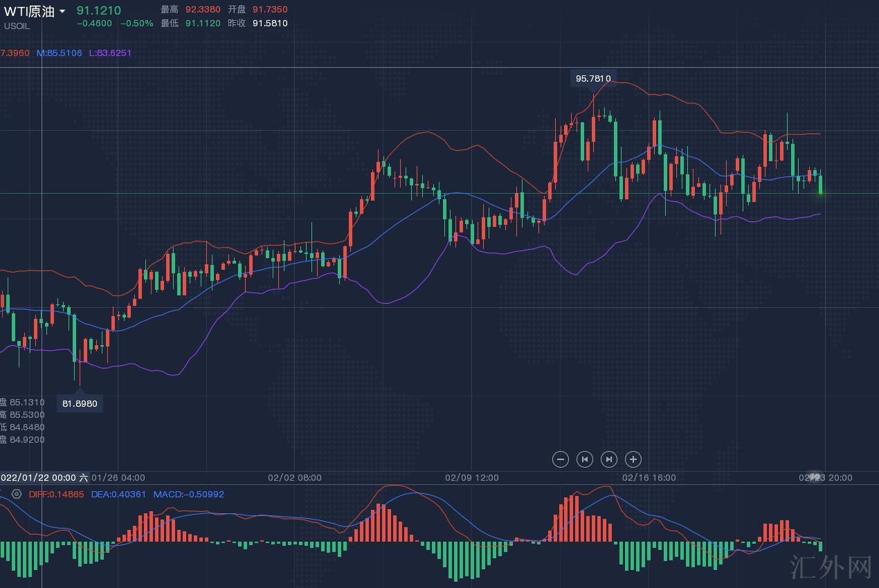Click the WTI原油 instrument name
The height and width of the screenshot is (588, 879).
(x=29, y=11)
